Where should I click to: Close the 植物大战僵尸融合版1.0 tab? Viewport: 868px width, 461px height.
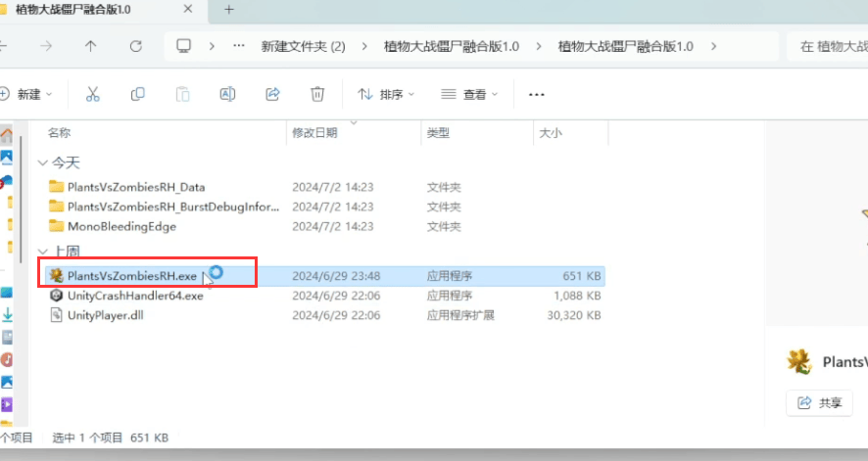point(188,10)
